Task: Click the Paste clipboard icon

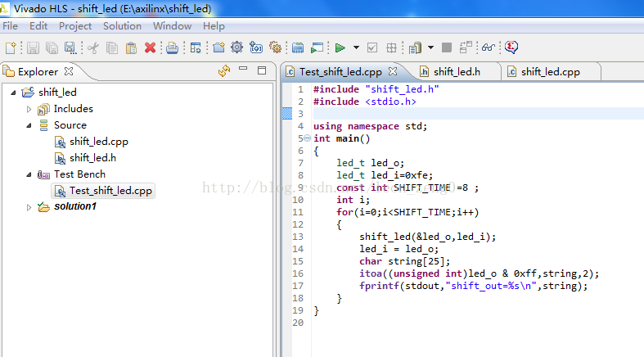Action: [131, 47]
